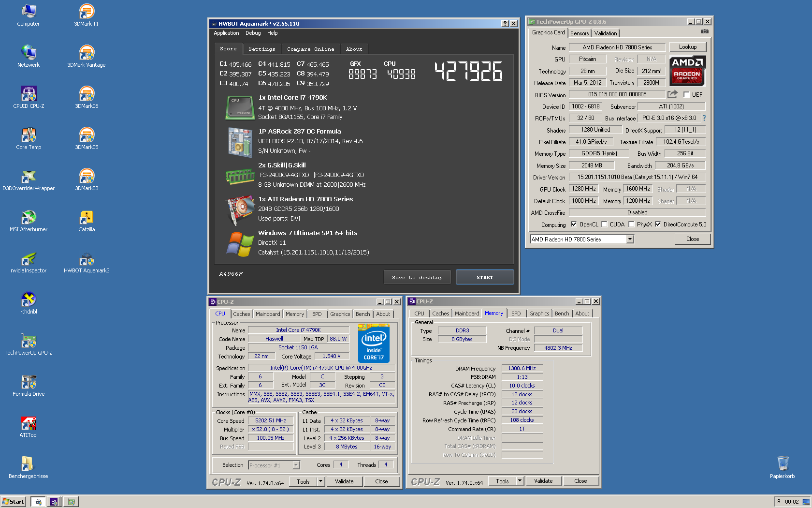Launch the 3DMark03 shortcut

(87, 179)
